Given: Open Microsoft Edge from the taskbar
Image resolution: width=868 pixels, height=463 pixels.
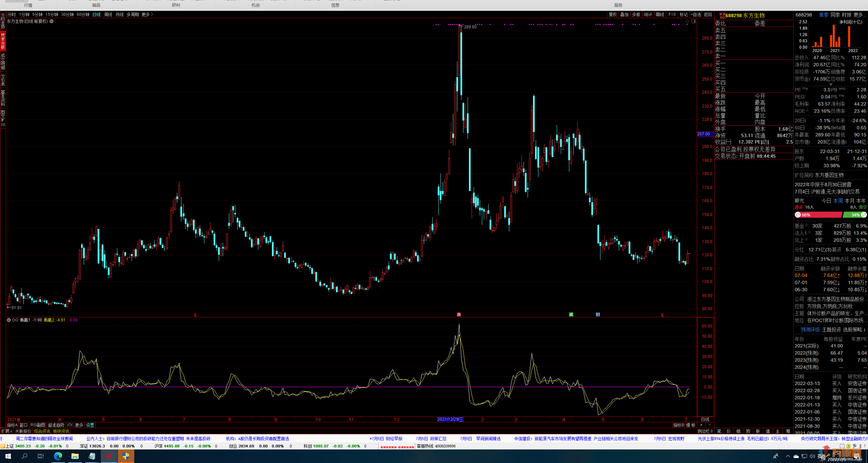Looking at the screenshot, I should click(58, 456).
